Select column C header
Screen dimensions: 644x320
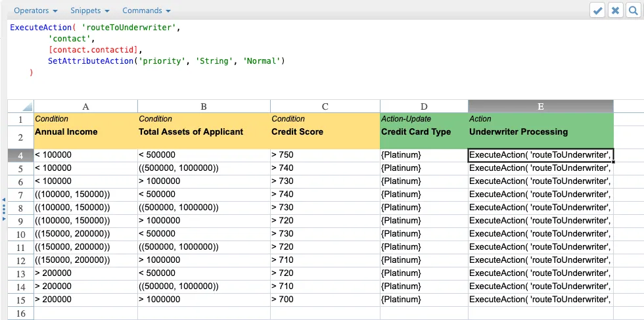(x=325, y=106)
